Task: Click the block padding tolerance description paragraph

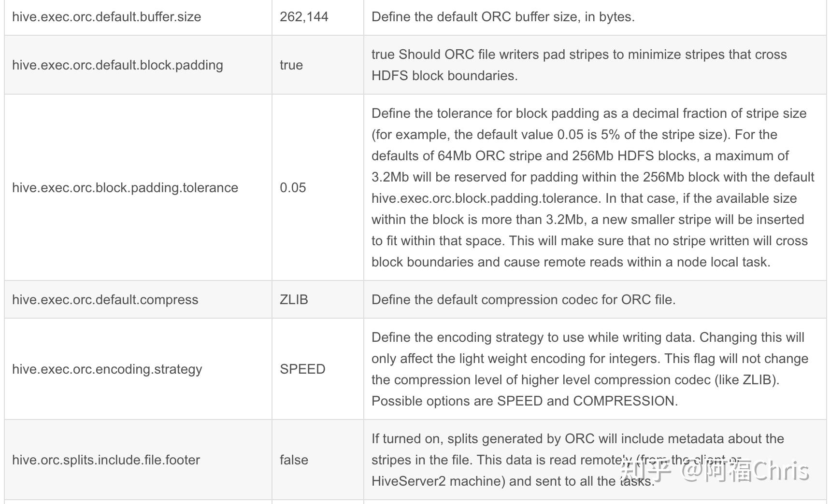Action: coord(593,188)
